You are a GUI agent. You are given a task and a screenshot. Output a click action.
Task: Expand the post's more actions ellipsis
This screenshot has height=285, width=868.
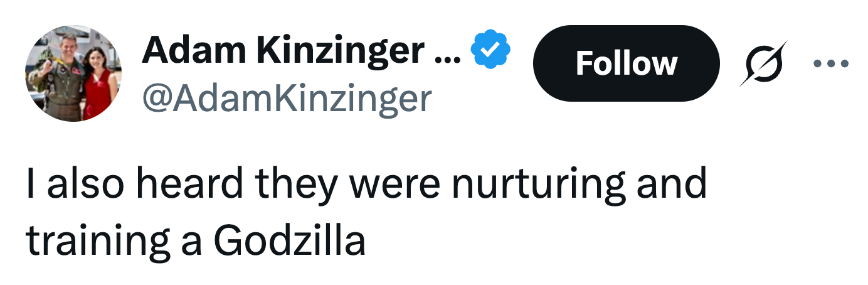pyautogui.click(x=831, y=63)
